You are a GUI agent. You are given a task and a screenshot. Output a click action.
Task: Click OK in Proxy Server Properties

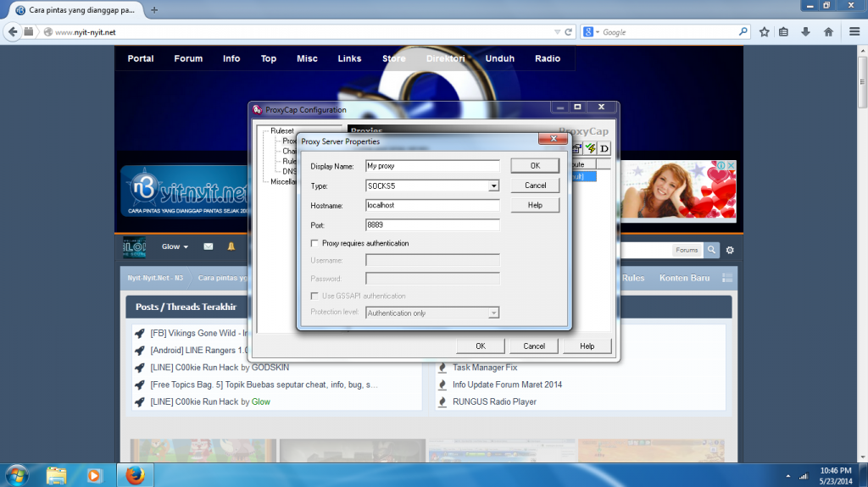click(x=535, y=165)
